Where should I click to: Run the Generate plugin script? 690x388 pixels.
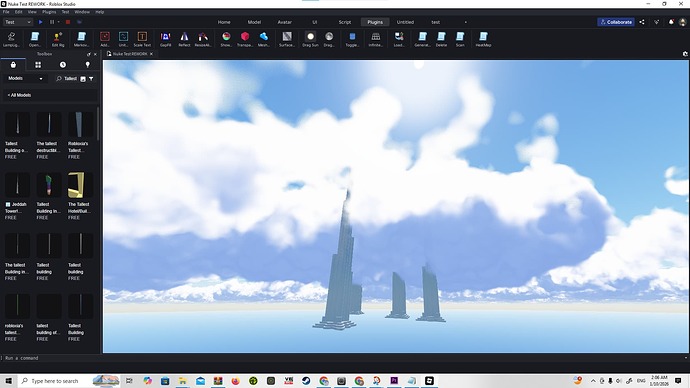[422, 39]
